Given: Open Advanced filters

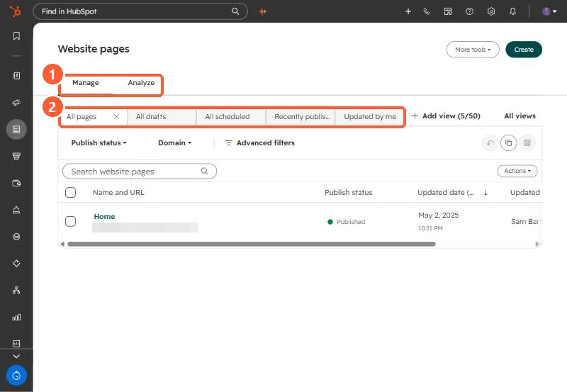Looking at the screenshot, I should [x=259, y=143].
